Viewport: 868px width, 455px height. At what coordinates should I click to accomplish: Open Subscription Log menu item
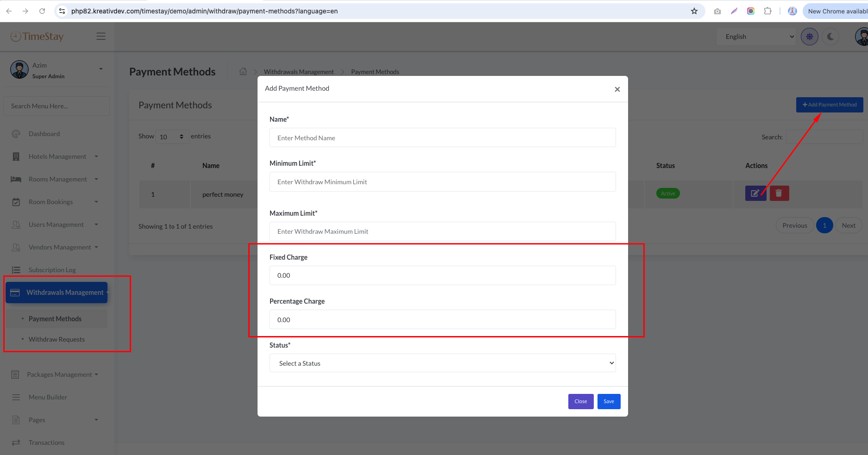52,270
